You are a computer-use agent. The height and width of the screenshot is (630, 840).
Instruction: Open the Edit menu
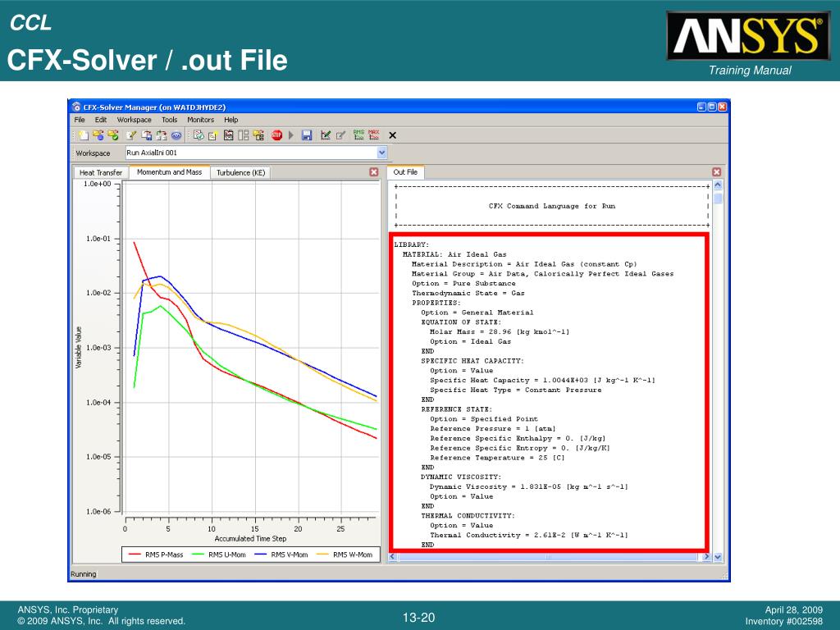(101, 120)
